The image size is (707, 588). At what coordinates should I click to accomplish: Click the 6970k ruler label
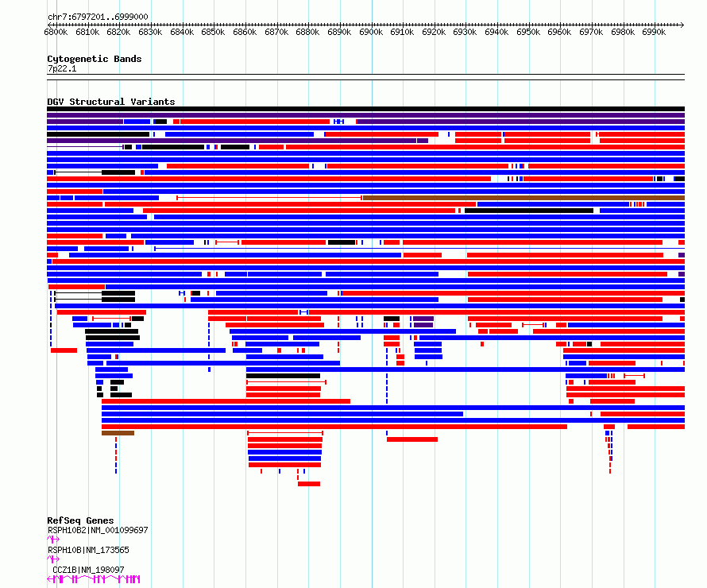(591, 32)
